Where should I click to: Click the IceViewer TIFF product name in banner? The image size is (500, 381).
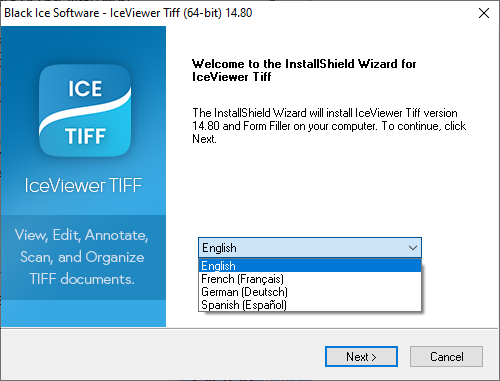click(x=83, y=185)
